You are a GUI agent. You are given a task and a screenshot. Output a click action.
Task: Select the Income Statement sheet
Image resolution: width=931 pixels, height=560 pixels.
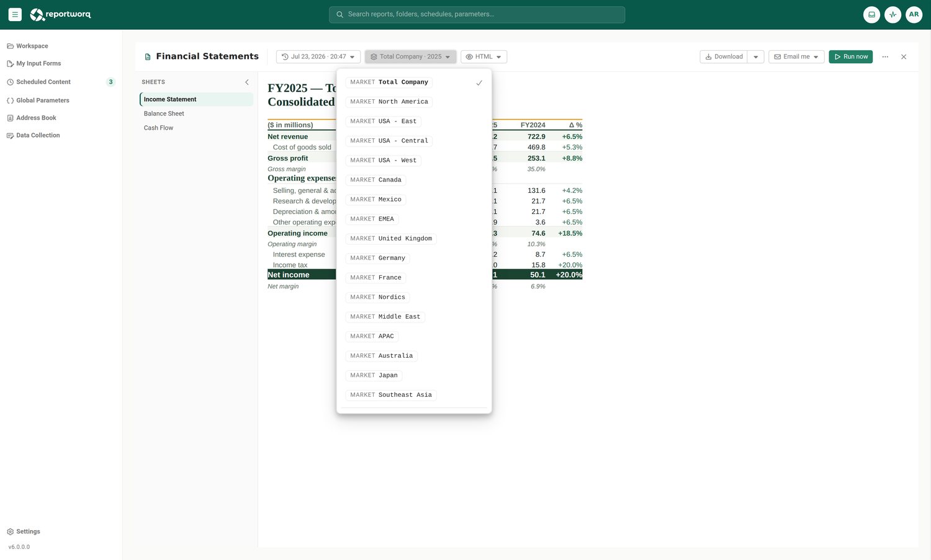coord(196,99)
